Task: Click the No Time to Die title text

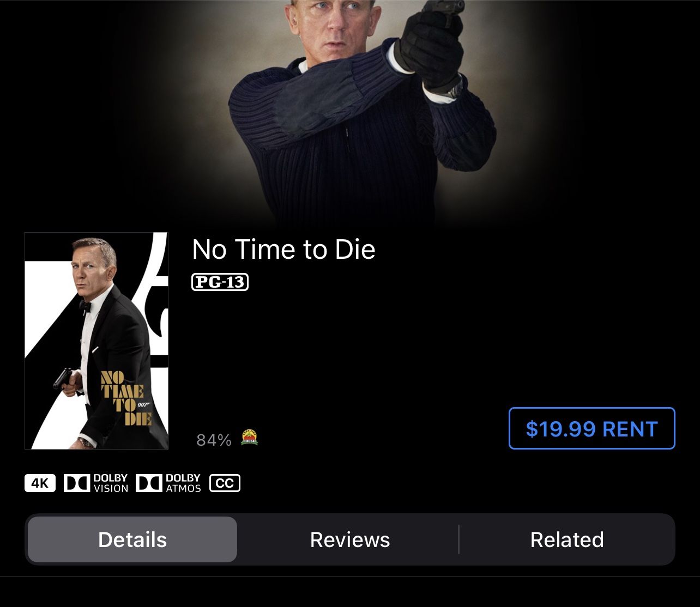Action: click(283, 250)
